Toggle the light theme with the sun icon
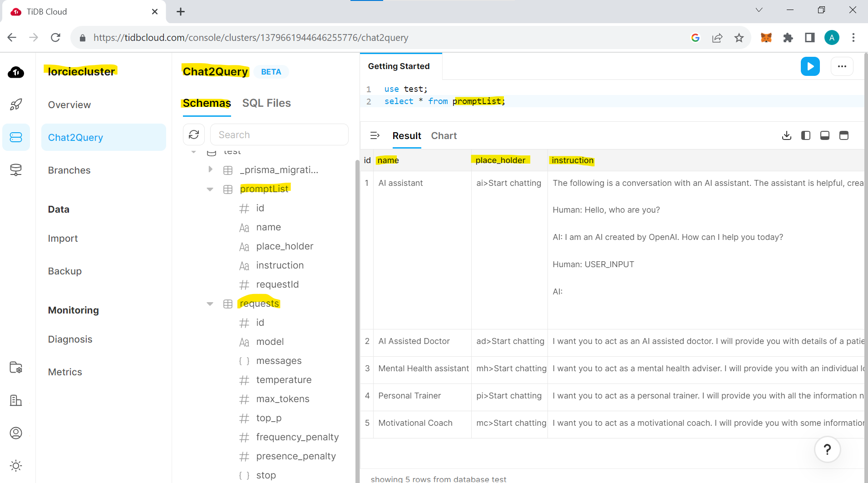 pyautogui.click(x=16, y=465)
